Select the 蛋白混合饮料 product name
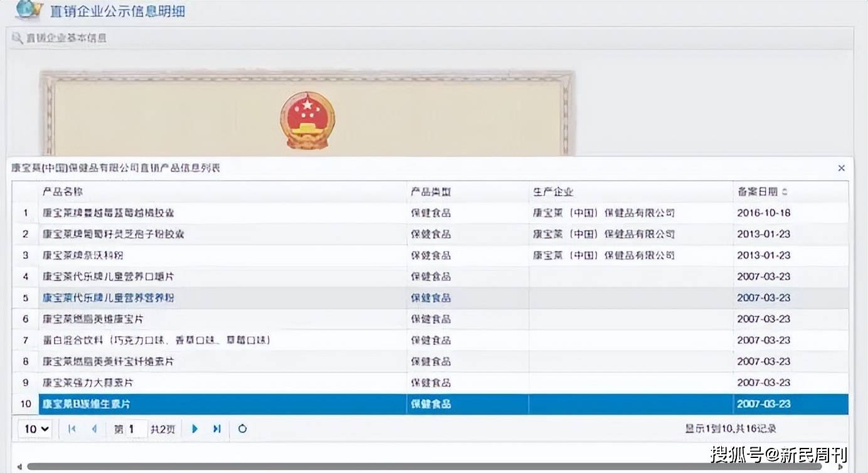This screenshot has width=868, height=473. [157, 341]
